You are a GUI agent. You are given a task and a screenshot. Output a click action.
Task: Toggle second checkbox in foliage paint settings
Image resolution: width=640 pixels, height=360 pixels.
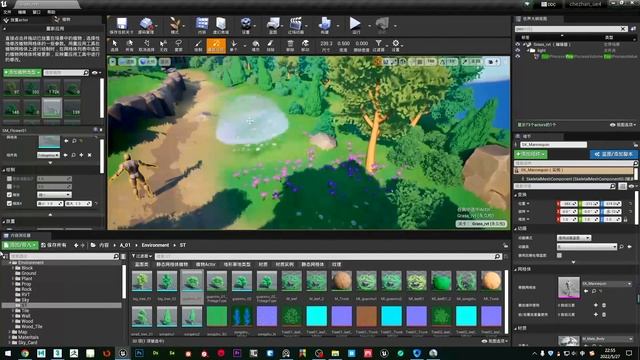click(x=9, y=187)
